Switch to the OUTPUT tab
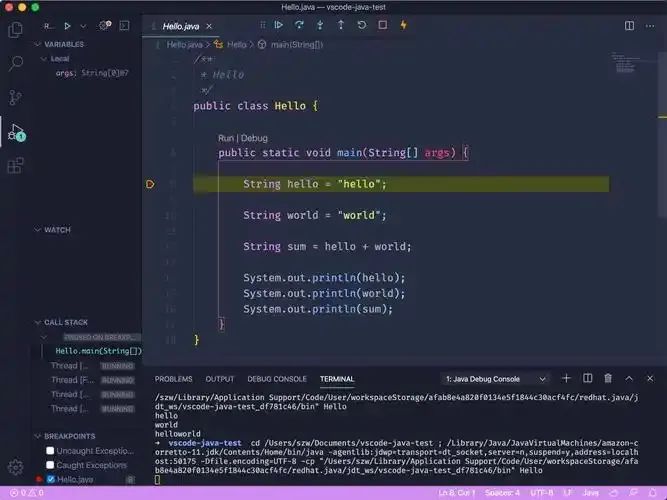This screenshot has width=667, height=500. [219, 379]
